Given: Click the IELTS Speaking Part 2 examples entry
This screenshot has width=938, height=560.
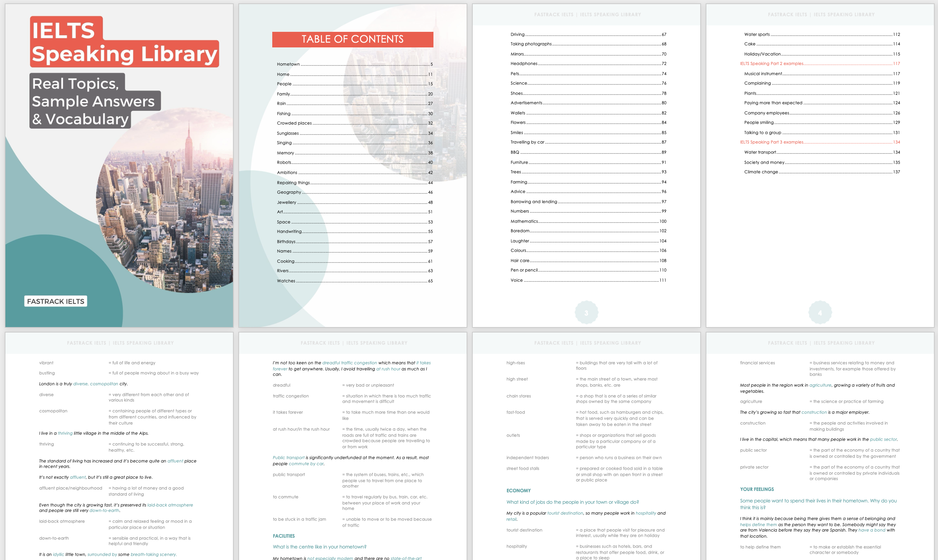Looking at the screenshot, I should [819, 63].
